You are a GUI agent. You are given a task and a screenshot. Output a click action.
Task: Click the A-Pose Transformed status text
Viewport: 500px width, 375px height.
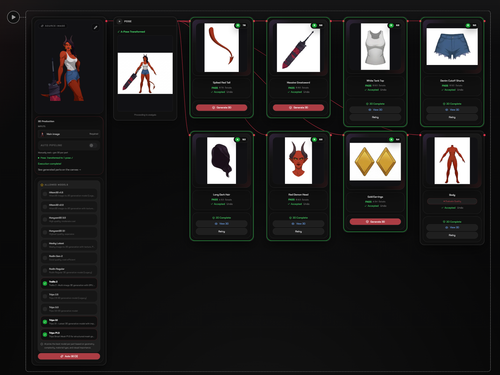tap(131, 32)
